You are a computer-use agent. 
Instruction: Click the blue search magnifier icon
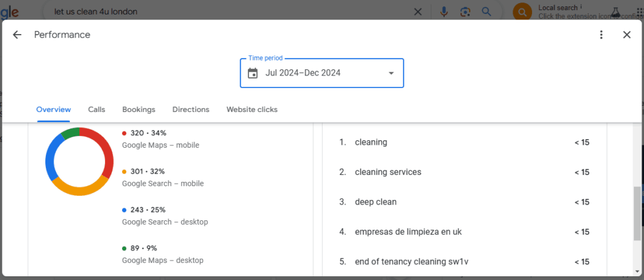[486, 11]
